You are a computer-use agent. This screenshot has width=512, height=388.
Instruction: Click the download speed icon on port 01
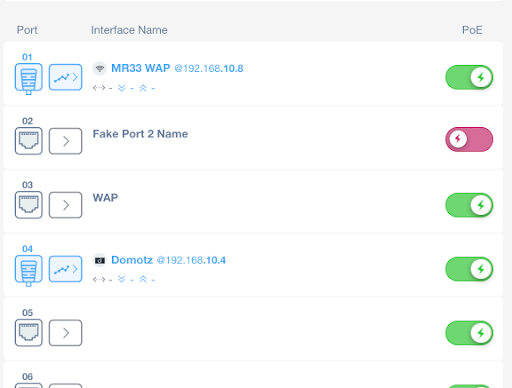pyautogui.click(x=122, y=88)
